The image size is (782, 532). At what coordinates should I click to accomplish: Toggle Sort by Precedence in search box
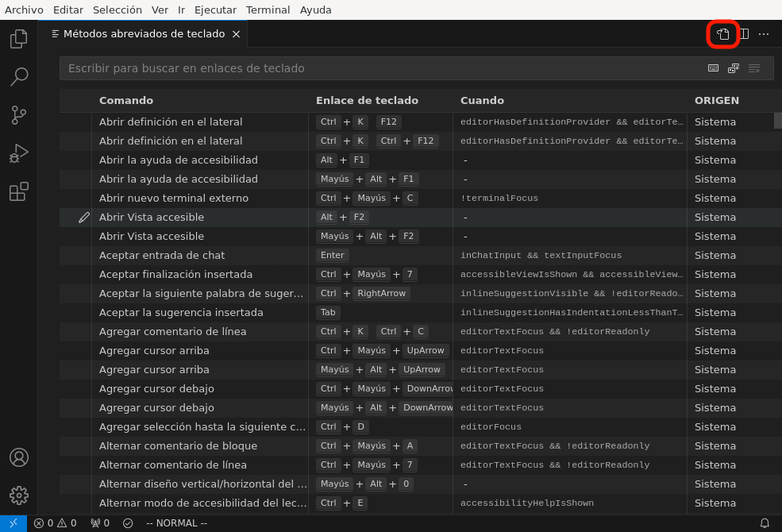coord(733,68)
